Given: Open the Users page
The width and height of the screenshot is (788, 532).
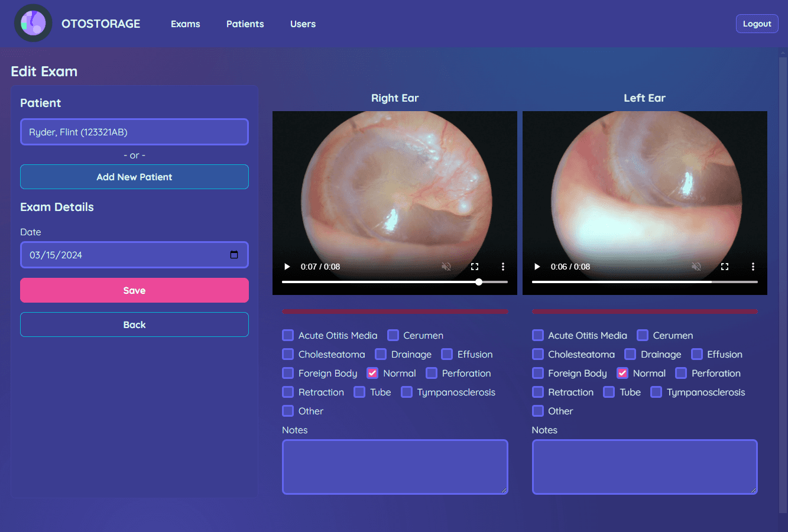Looking at the screenshot, I should (303, 24).
